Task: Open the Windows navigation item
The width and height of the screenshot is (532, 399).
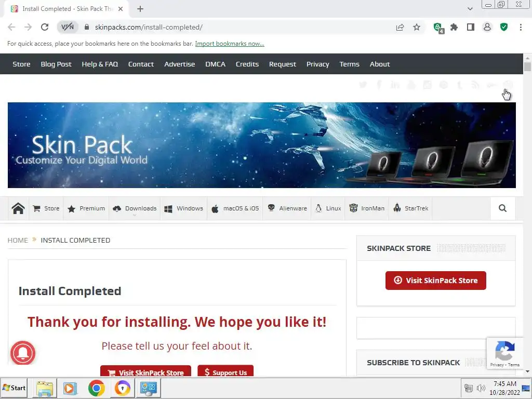Action: pos(183,208)
